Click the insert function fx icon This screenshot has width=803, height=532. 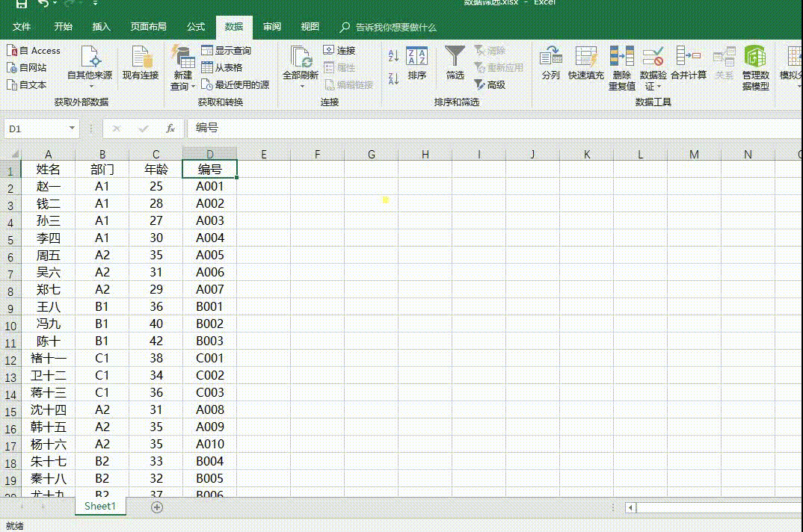[170, 129]
